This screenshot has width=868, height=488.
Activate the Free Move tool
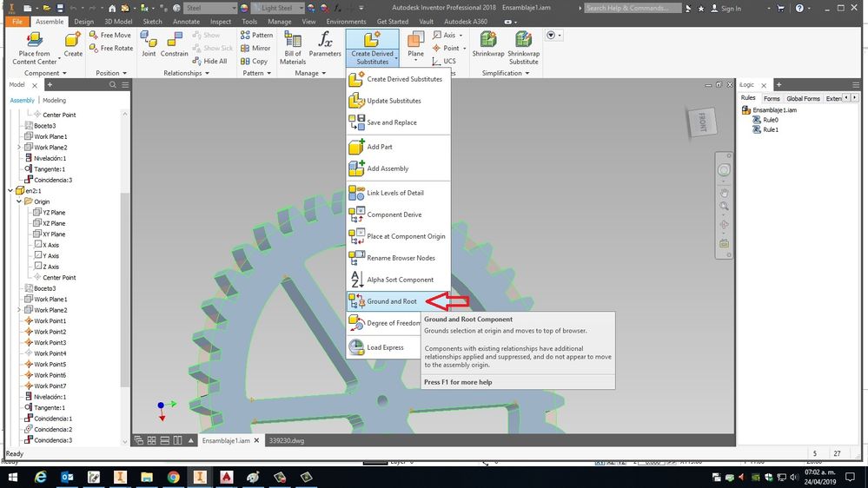(x=110, y=35)
